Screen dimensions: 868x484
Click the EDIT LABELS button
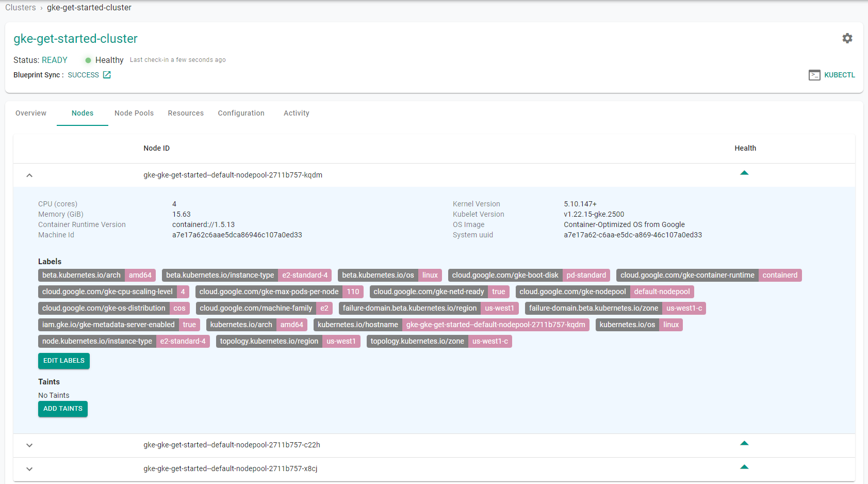64,361
